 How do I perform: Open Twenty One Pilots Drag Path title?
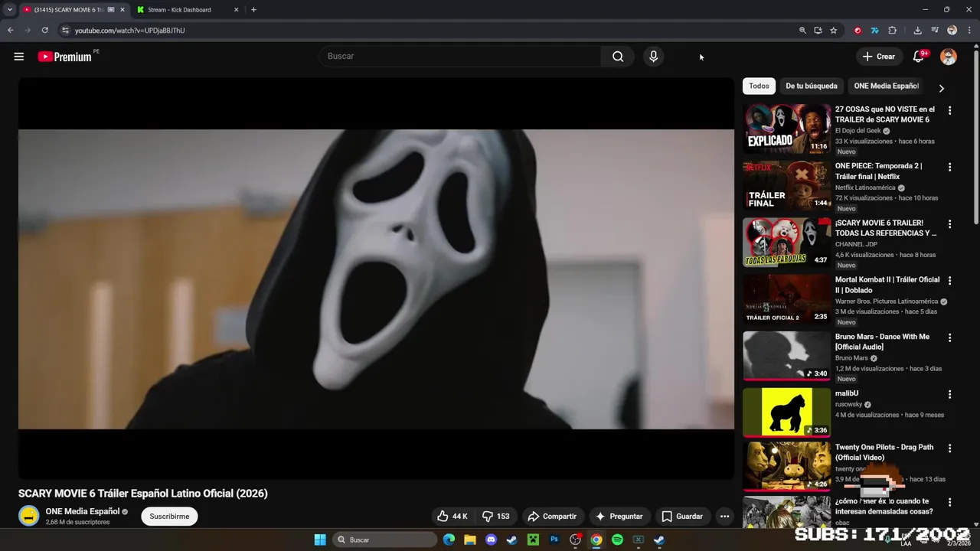[x=884, y=452]
